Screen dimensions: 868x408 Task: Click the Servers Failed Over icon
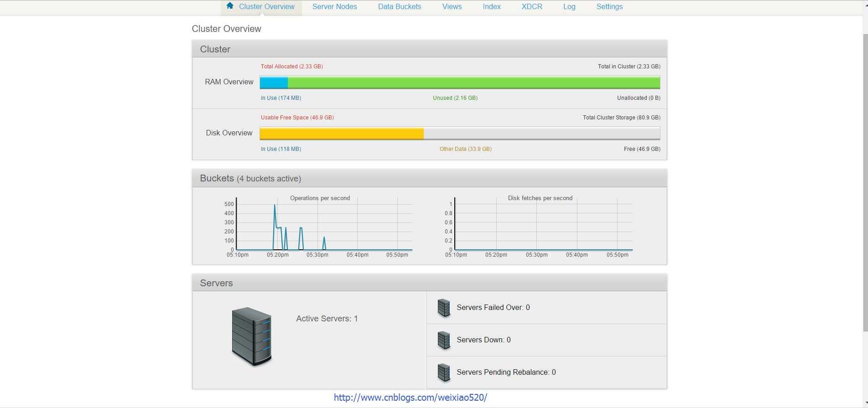pos(444,308)
